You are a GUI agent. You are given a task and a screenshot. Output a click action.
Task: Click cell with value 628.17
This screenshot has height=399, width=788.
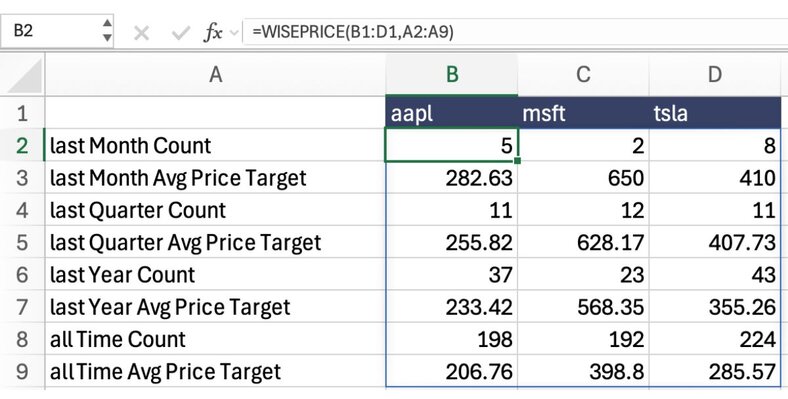pos(583,242)
